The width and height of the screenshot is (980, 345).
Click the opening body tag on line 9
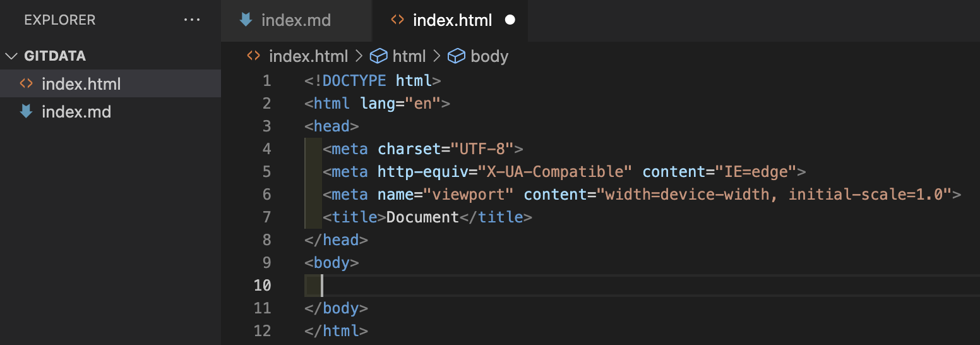point(332,263)
